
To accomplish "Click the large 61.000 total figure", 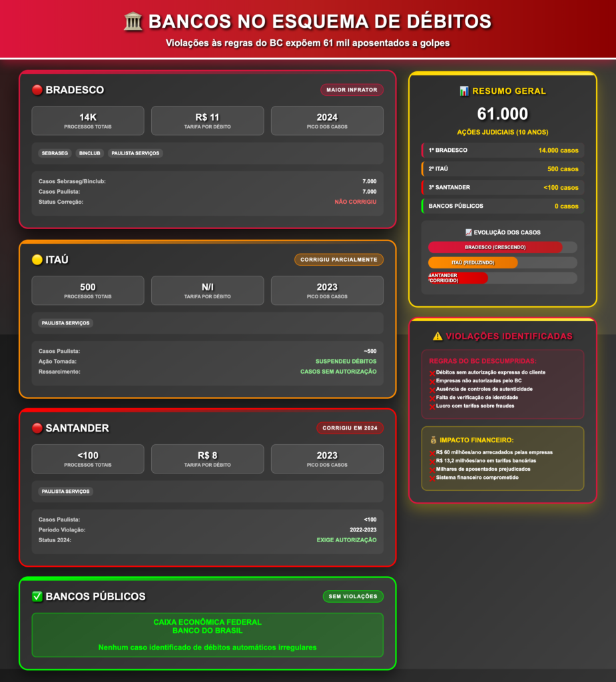I will [x=503, y=114].
